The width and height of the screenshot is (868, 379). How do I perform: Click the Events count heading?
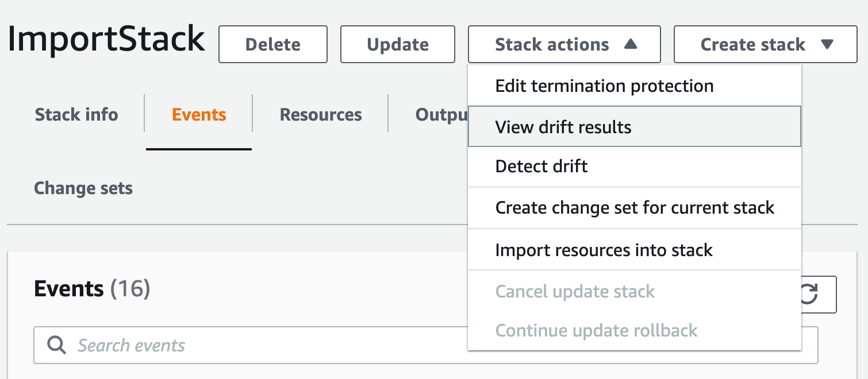click(x=91, y=288)
